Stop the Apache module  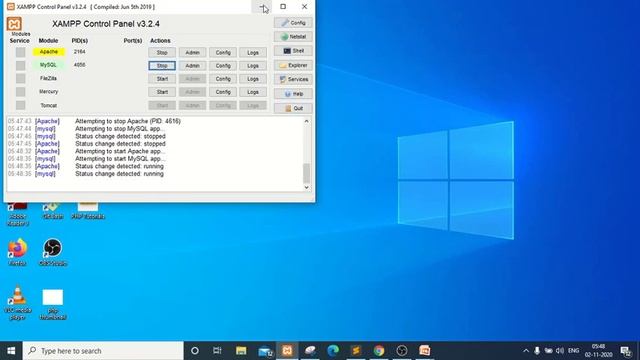tap(162, 53)
